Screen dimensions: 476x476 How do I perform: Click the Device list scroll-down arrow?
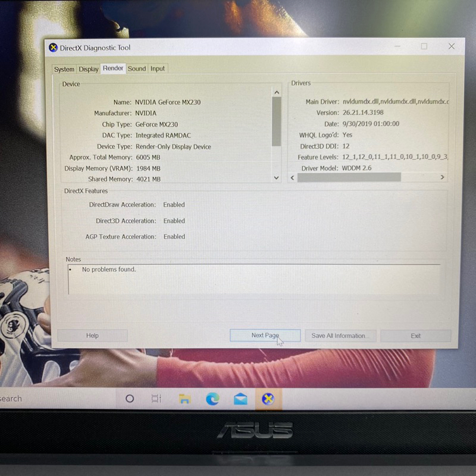[x=276, y=178]
